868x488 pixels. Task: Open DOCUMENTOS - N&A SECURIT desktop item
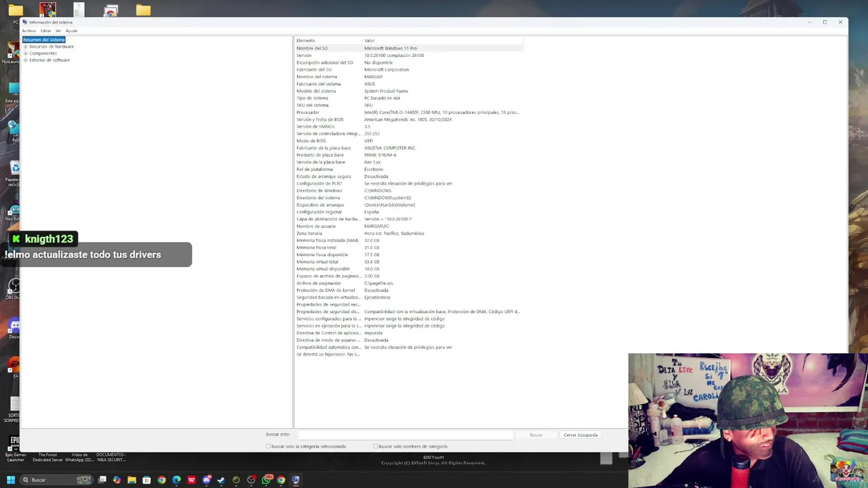click(x=111, y=457)
